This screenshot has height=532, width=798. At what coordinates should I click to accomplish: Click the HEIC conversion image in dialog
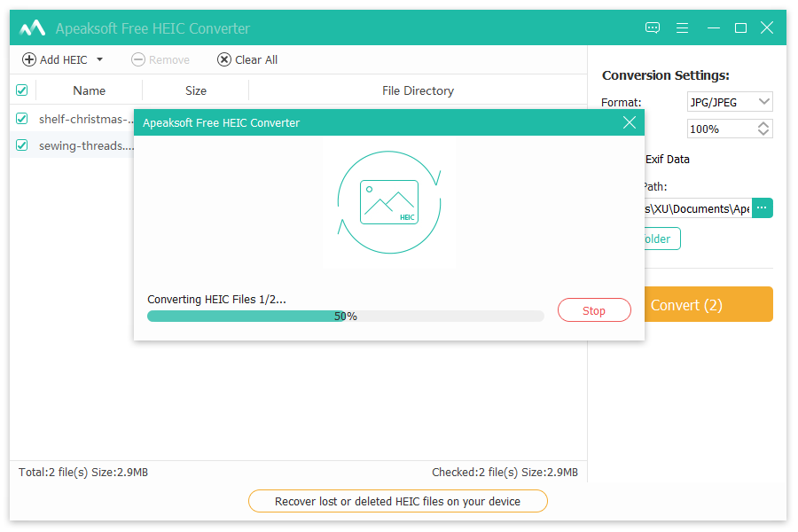point(389,203)
